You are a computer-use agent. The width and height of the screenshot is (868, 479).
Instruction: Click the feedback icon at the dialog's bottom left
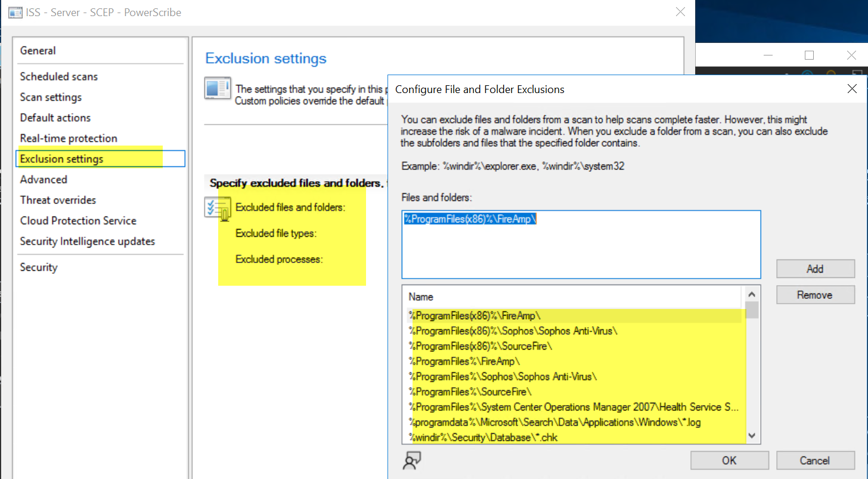(x=413, y=460)
